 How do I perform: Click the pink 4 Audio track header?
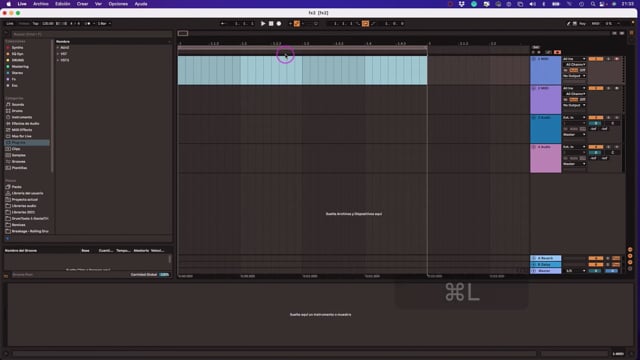coord(546,158)
